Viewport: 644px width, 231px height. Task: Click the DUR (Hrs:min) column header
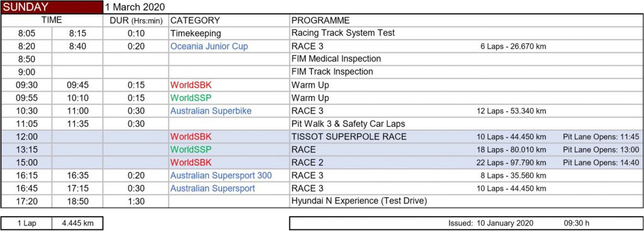136,21
